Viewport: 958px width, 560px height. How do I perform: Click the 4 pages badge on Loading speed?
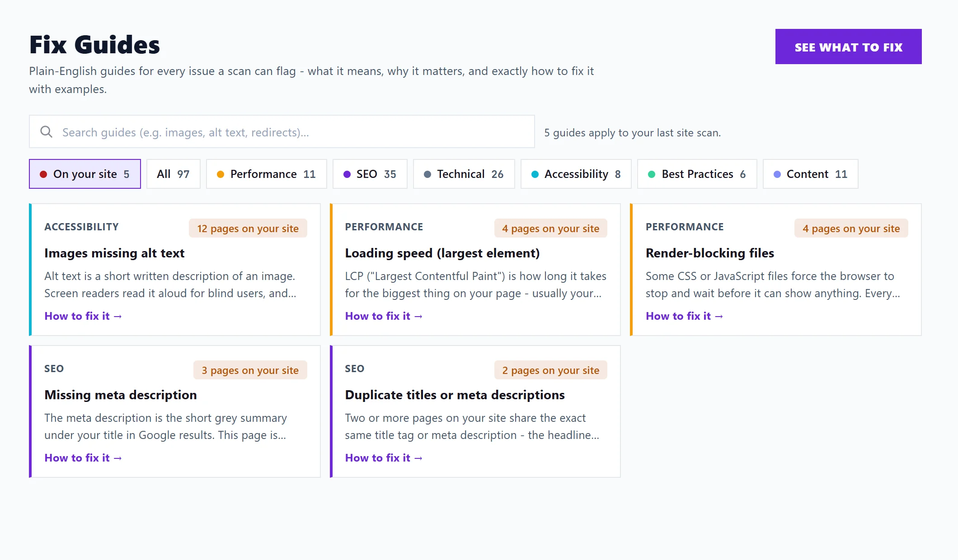point(550,229)
